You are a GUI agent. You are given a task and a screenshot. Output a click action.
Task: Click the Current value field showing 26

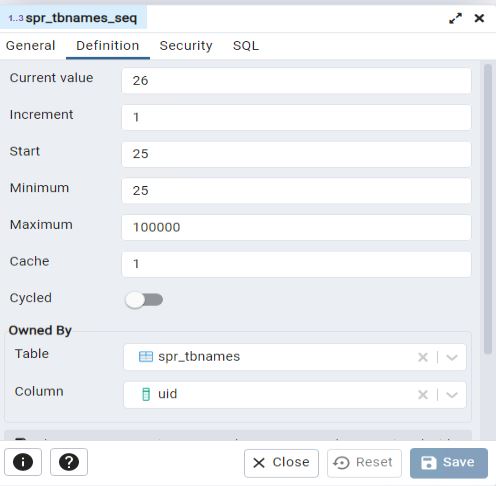click(296, 81)
